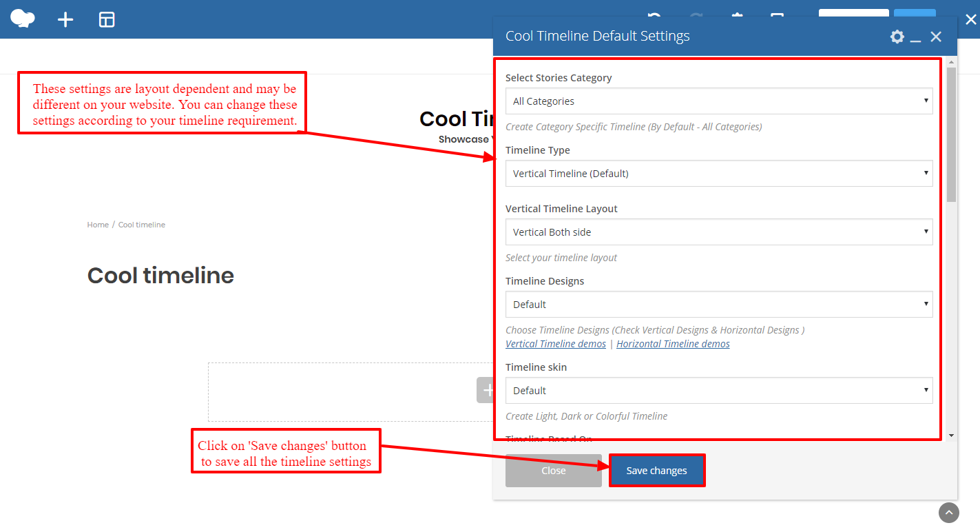Click the Visual Composer cloud logo icon

click(23, 19)
